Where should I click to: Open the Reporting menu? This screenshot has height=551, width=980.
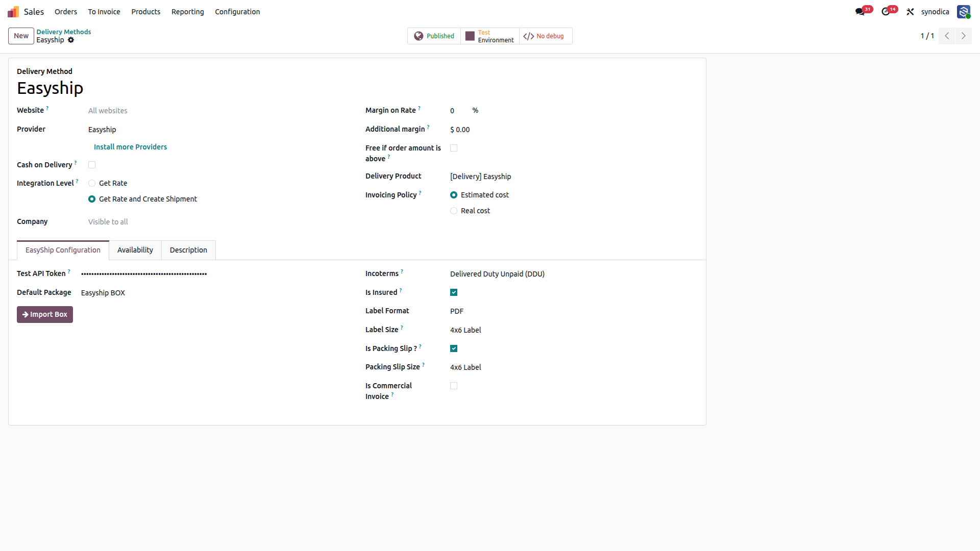[187, 12]
